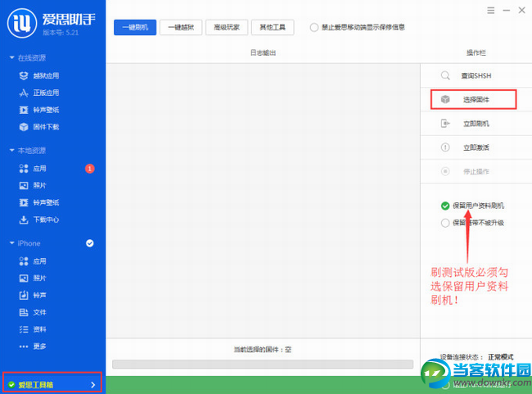
Task: Click the 查询SHSH search icon
Action: click(445, 75)
